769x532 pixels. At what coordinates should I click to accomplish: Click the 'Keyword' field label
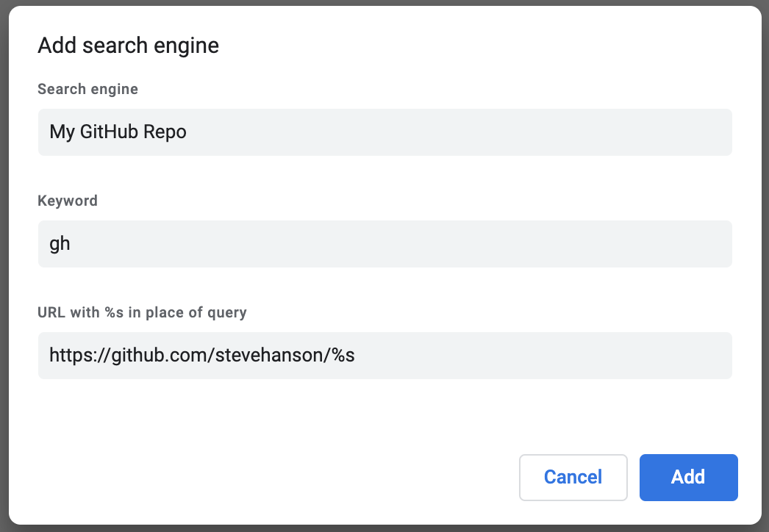coord(68,201)
